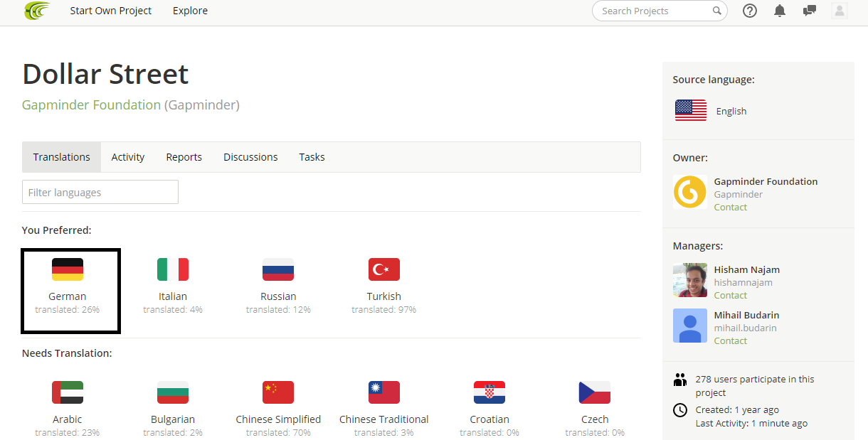Viewport: 868px width, 440px height.
Task: Select the Russian flag icon
Action: coord(278,269)
